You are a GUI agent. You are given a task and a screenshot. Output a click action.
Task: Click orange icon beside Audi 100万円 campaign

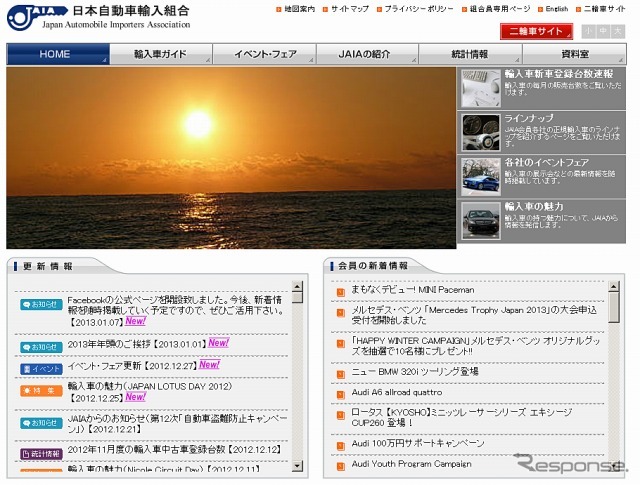[x=341, y=446]
